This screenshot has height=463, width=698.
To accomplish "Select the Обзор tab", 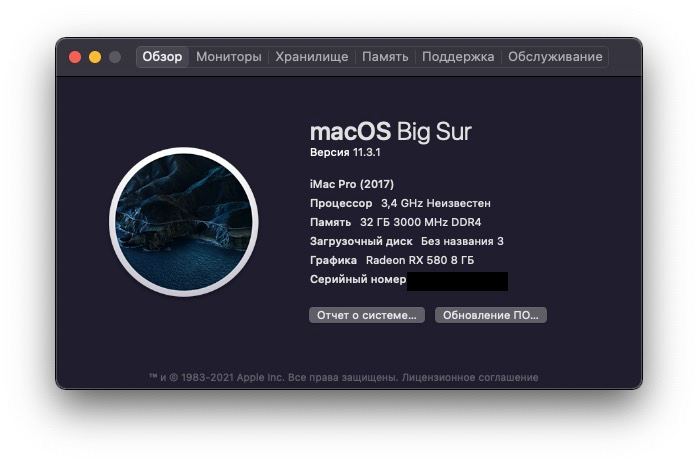I will pyautogui.click(x=162, y=57).
